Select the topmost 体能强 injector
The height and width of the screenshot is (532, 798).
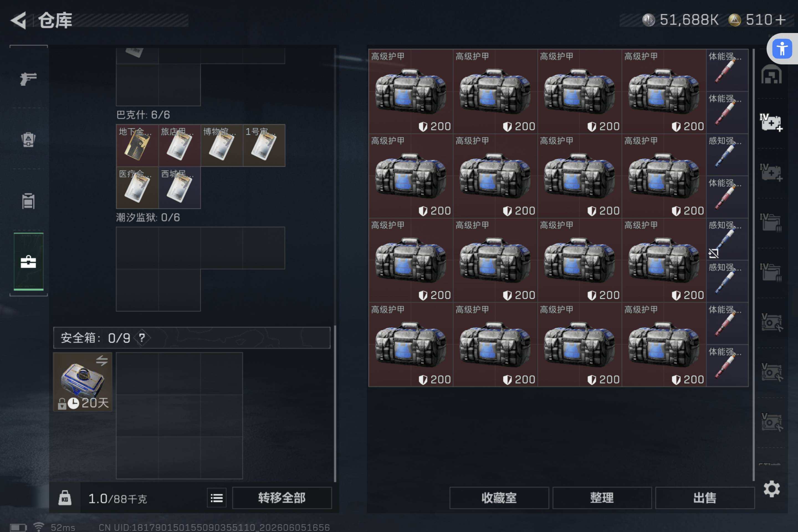[x=727, y=71]
